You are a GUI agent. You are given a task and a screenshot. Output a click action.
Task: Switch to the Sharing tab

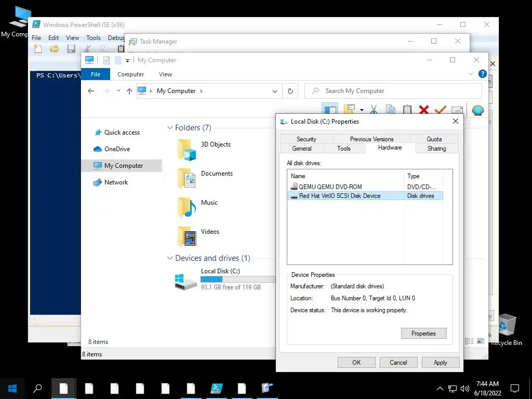click(436, 148)
